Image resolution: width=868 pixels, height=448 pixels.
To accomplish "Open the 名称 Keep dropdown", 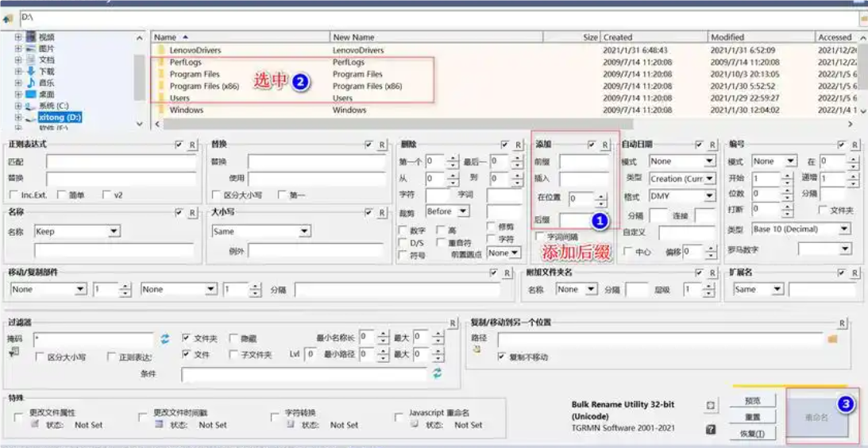I will pyautogui.click(x=114, y=231).
